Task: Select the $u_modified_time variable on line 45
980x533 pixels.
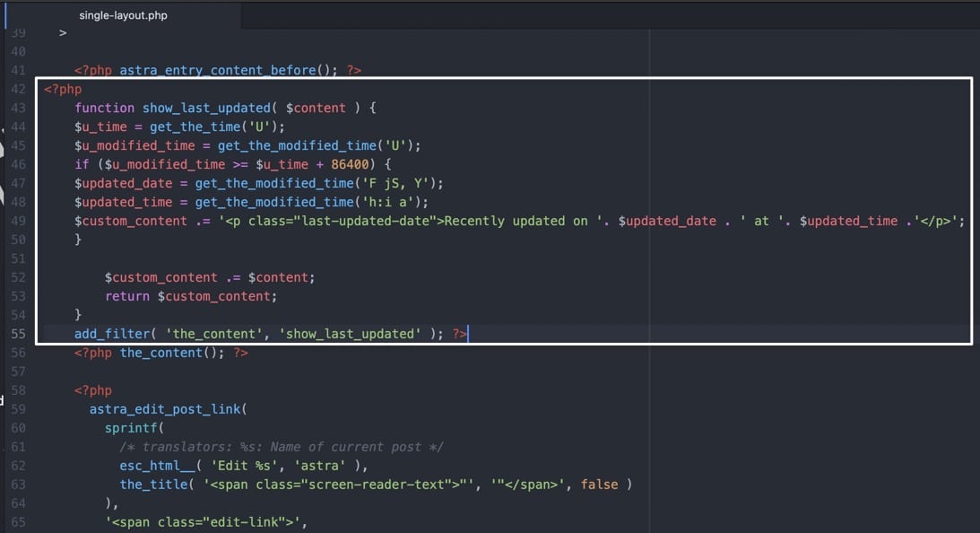Action: click(134, 144)
